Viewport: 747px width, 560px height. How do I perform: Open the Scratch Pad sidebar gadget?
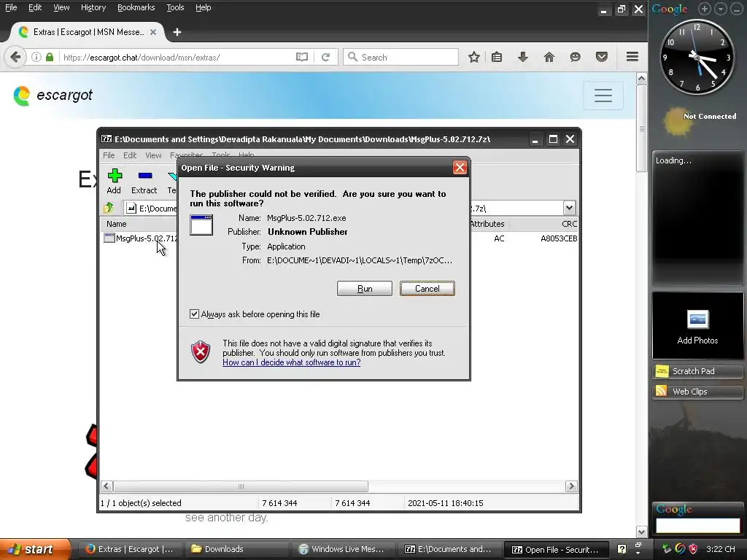point(697,371)
